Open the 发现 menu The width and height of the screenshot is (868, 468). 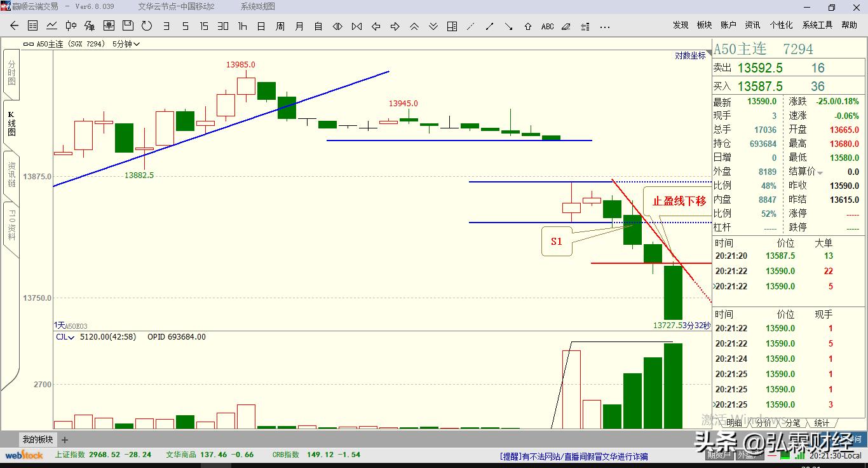681,25
